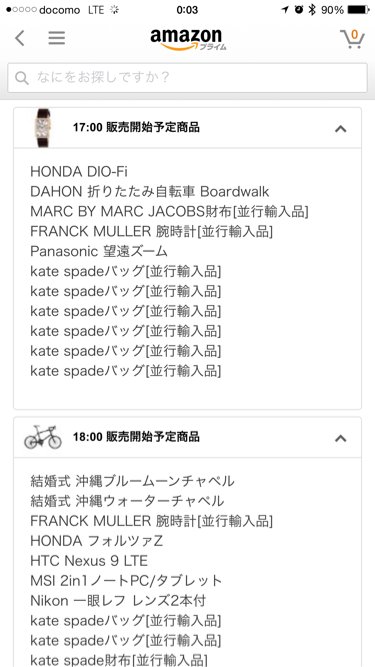Tap the back arrow icon
Screen dimensions: 375x667
pos(20,38)
